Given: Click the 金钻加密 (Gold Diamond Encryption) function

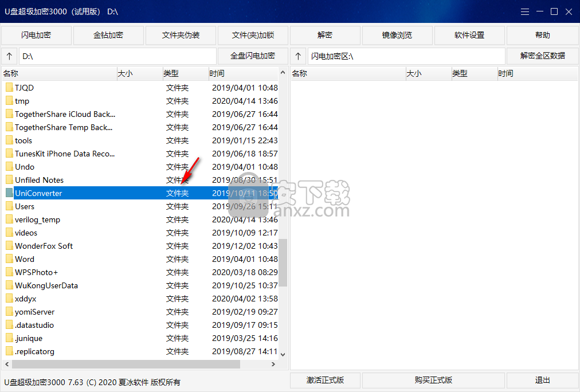Looking at the screenshot, I should click(108, 35).
